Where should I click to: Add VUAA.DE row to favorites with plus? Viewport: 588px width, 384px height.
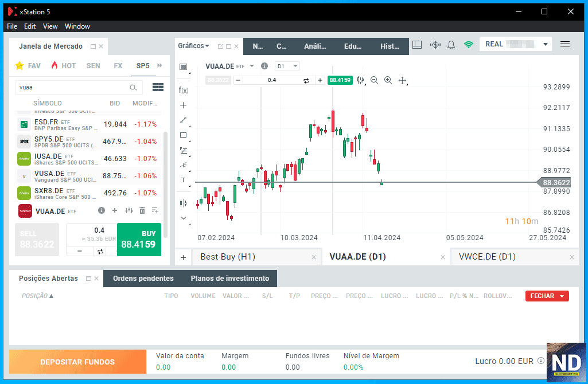pyautogui.click(x=115, y=210)
